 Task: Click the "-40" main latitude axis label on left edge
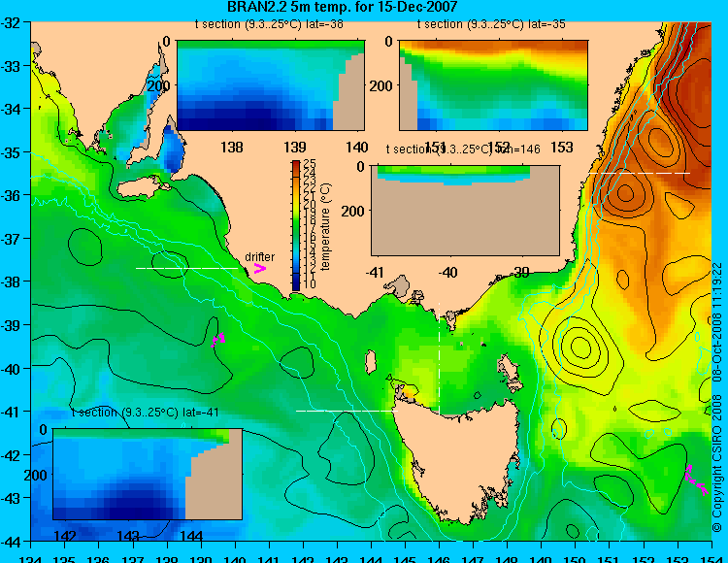(x=11, y=370)
